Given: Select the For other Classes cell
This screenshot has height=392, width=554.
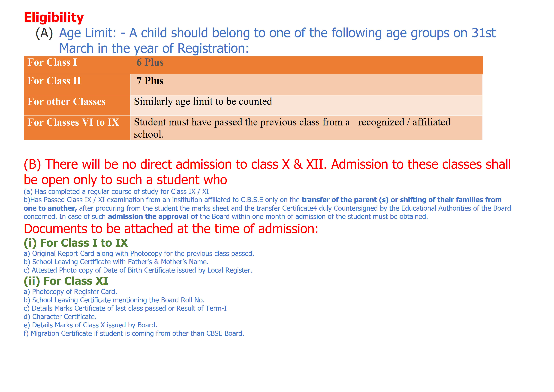Looking at the screenshot, I should point(77,105).
